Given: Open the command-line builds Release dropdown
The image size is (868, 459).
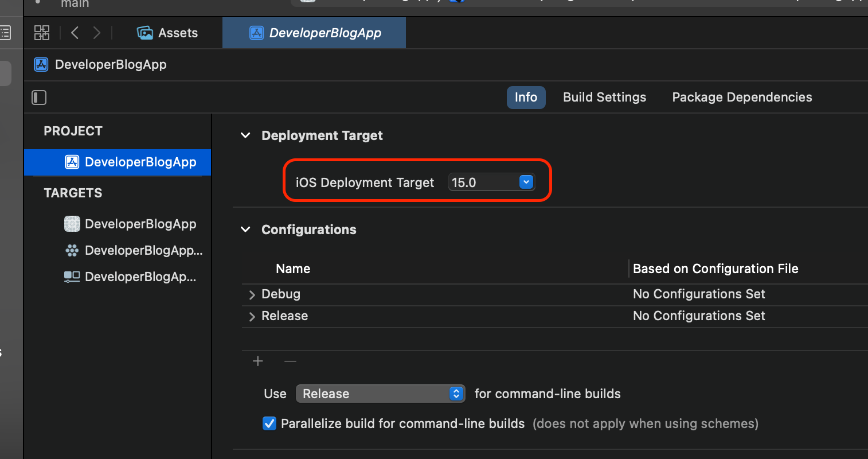Looking at the screenshot, I should coord(380,394).
